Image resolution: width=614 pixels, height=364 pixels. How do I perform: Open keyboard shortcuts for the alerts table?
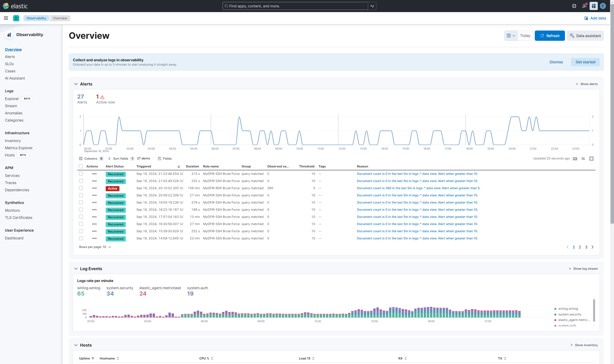pyautogui.click(x=575, y=158)
